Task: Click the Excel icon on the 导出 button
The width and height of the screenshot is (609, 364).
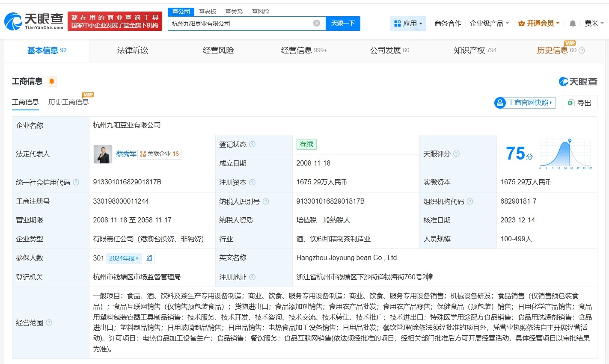Action: [570, 103]
